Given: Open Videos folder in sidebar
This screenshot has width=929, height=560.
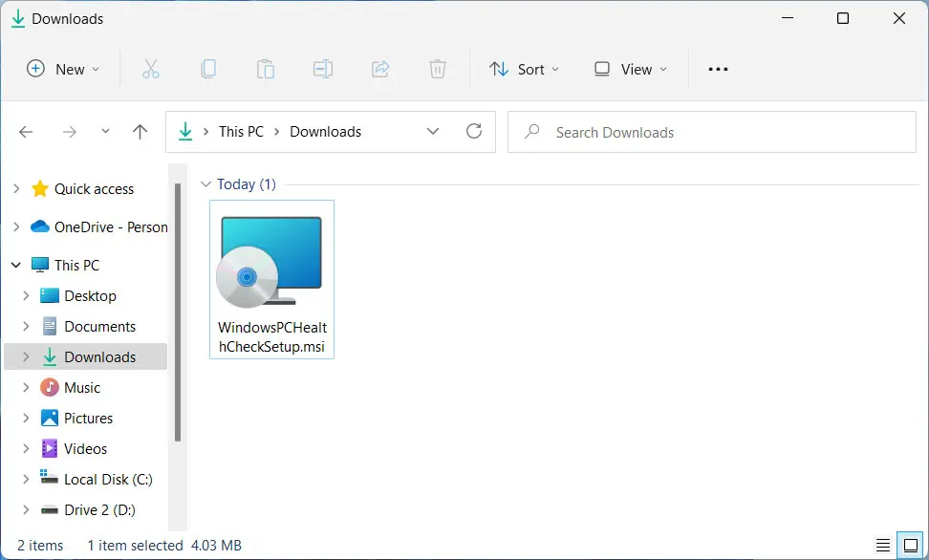Looking at the screenshot, I should [85, 448].
